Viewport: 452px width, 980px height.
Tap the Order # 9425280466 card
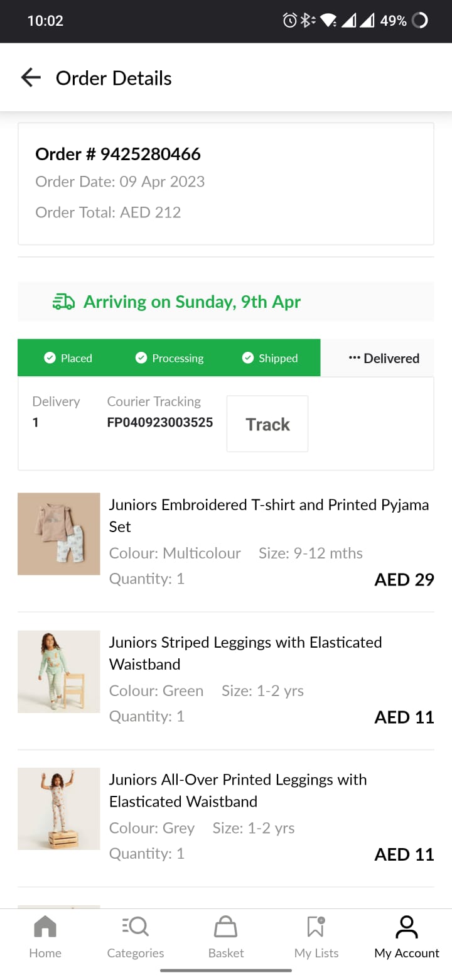[x=226, y=183]
